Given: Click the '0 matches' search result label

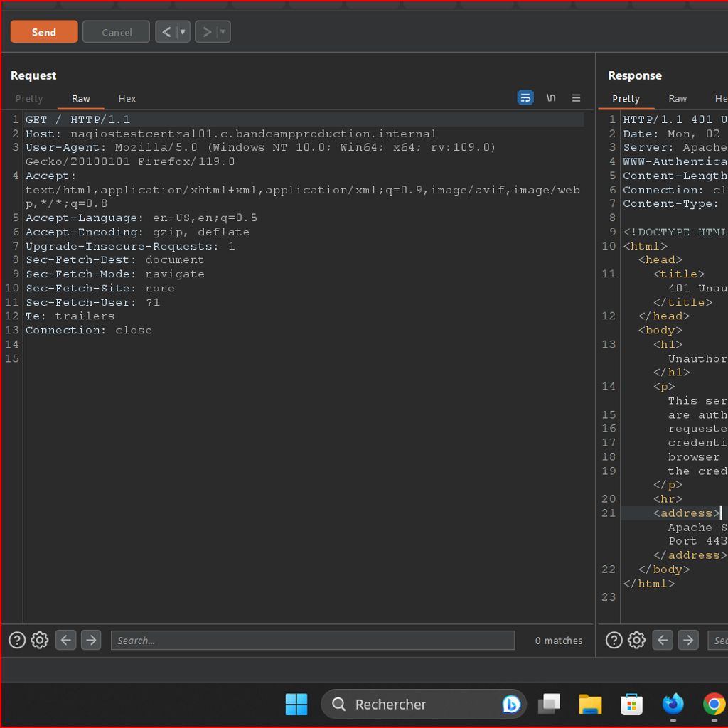Looking at the screenshot, I should pos(559,641).
